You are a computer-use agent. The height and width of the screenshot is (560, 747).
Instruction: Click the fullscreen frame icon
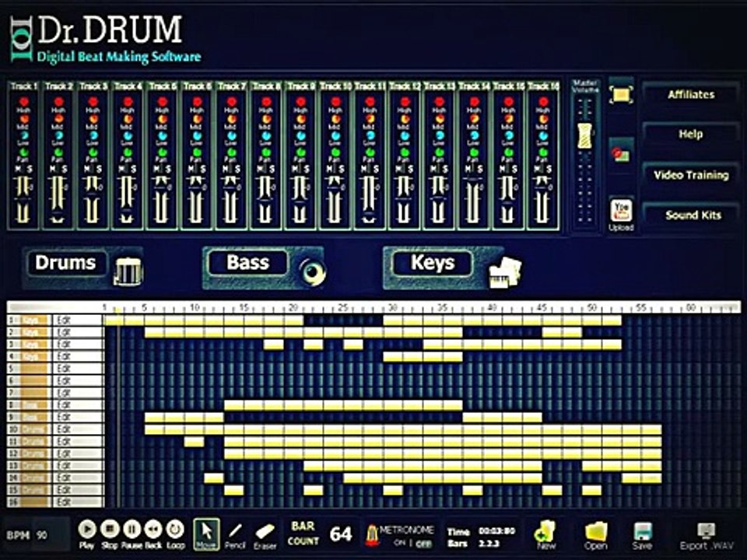(621, 94)
